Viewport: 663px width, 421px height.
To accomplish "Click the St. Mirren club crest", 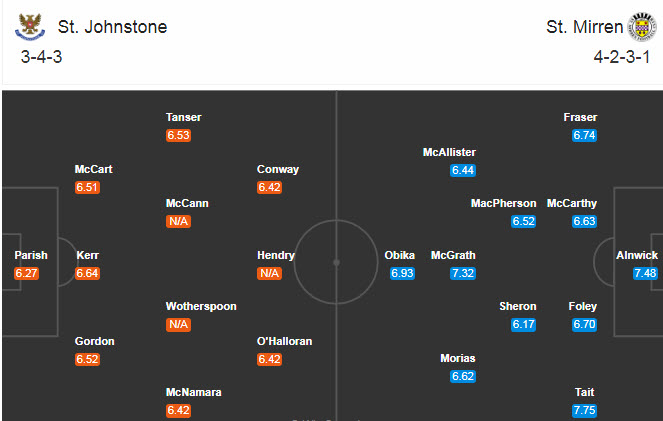I will pos(640,26).
